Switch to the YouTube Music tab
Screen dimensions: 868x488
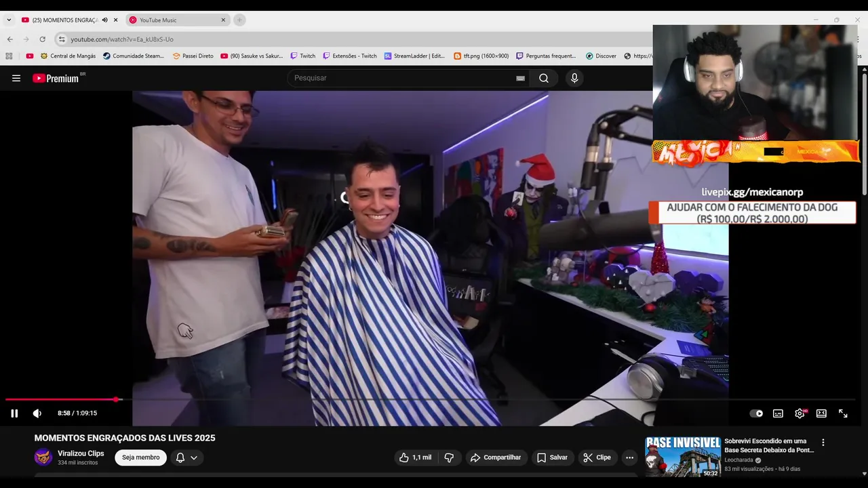[x=178, y=20]
